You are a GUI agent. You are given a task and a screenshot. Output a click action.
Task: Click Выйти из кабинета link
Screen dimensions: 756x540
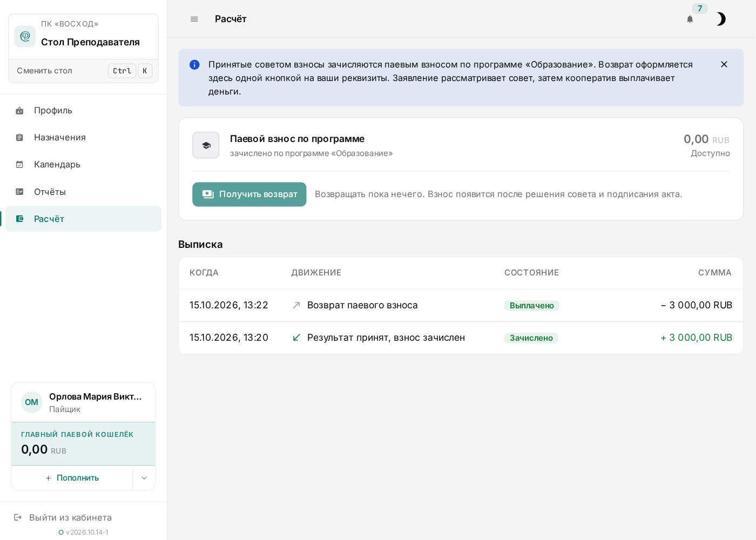click(x=70, y=518)
